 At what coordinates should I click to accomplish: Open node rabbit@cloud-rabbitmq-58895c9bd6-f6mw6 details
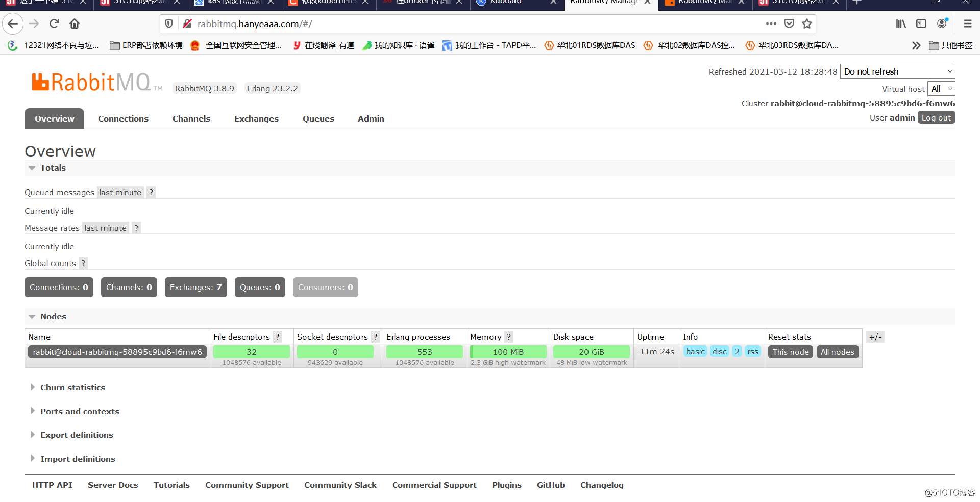click(x=117, y=352)
